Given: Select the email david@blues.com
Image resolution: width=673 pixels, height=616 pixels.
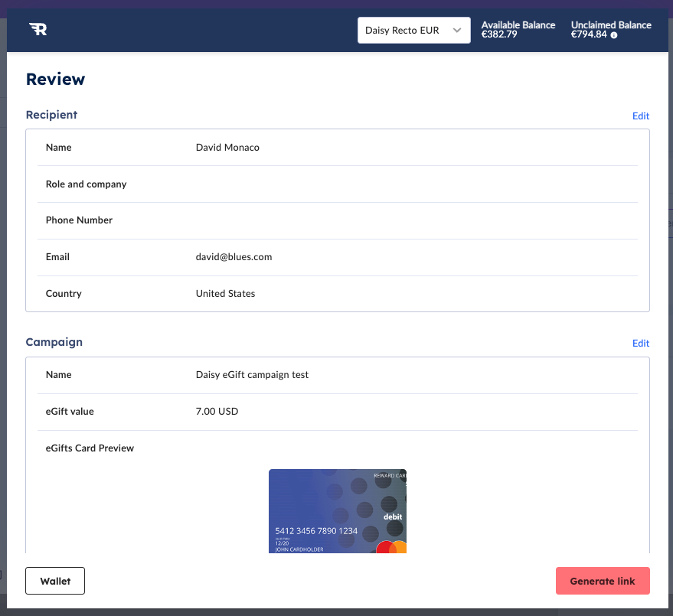Looking at the screenshot, I should pyautogui.click(x=234, y=257).
